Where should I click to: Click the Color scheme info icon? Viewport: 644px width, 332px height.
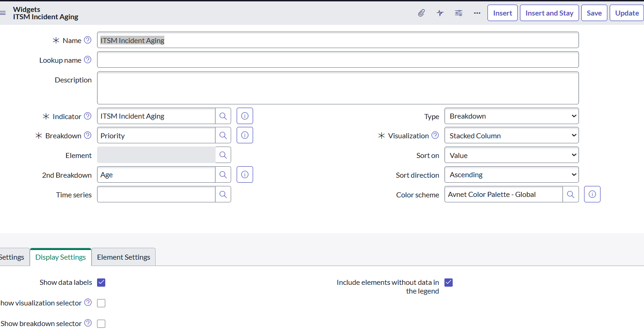(592, 195)
